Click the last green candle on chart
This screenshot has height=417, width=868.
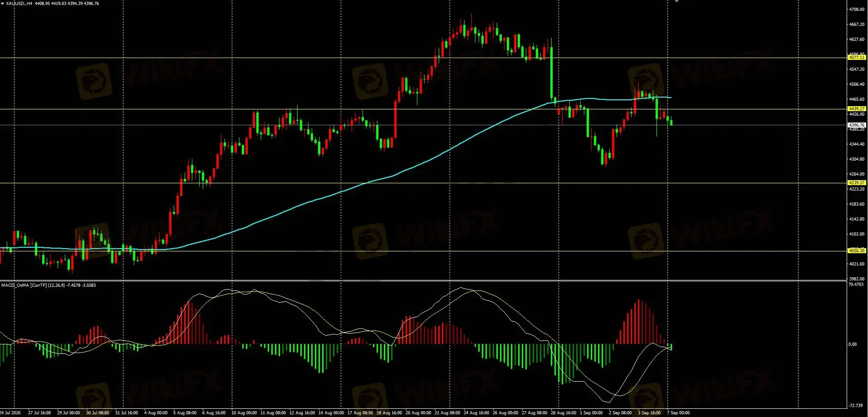pyautogui.click(x=671, y=122)
